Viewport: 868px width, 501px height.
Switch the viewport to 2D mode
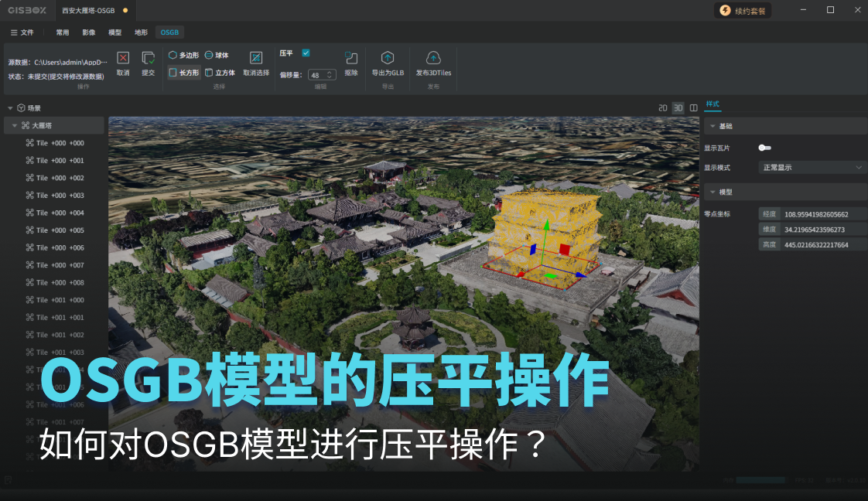[662, 107]
